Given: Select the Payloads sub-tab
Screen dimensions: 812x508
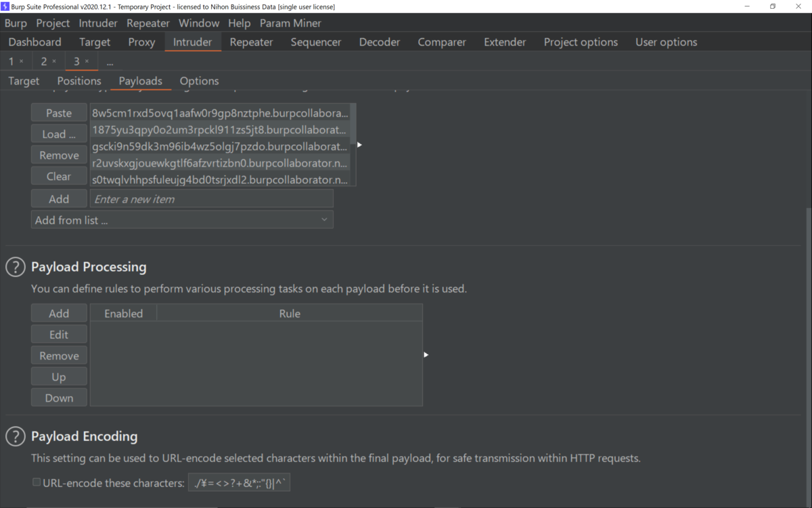Looking at the screenshot, I should pos(140,81).
